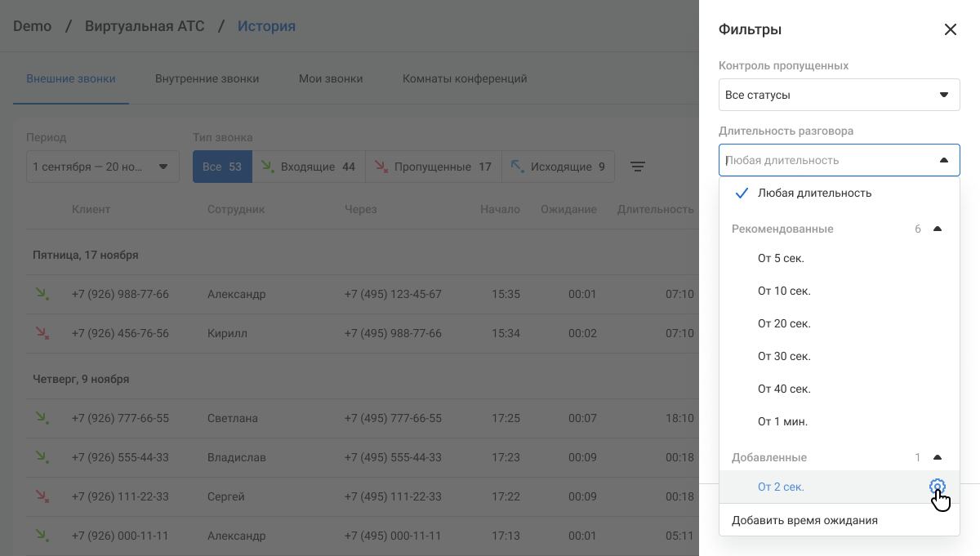Click start time 17:25 in Светлана row
The width and height of the screenshot is (980, 556).
click(x=506, y=418)
